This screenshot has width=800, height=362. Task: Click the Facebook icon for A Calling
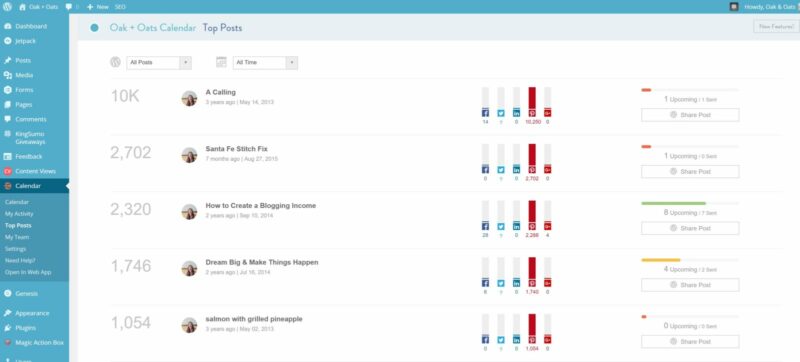tap(485, 113)
